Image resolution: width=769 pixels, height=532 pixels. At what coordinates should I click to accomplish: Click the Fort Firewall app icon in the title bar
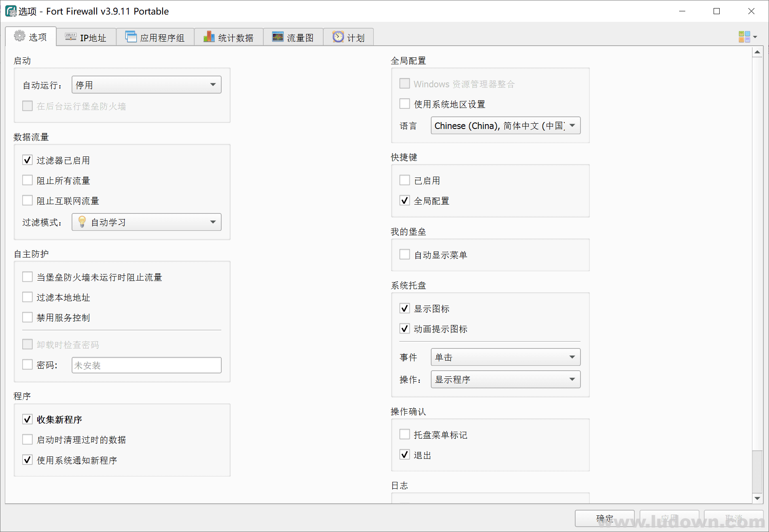point(11,11)
